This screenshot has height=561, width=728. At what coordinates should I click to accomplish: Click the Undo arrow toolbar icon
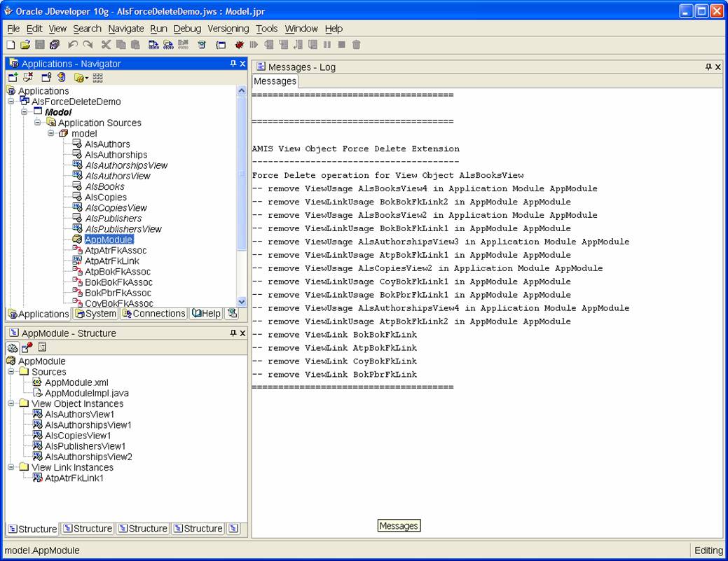(73, 45)
